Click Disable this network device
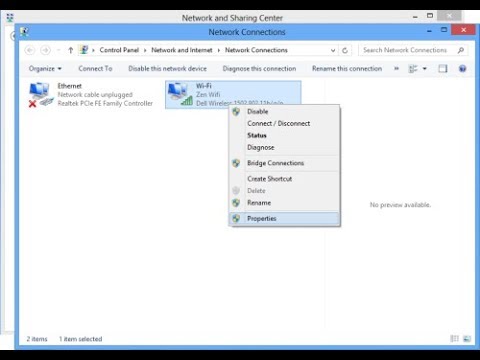This screenshot has height=360, width=480. tap(167, 69)
